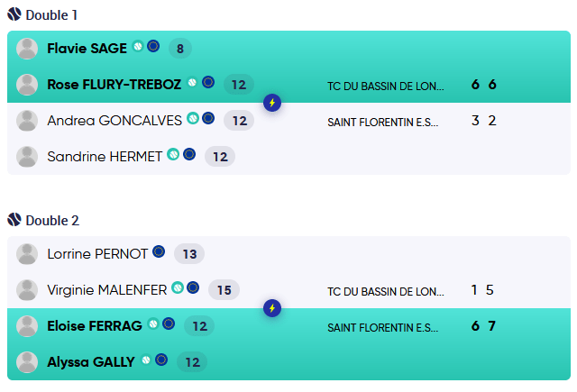Open Virginie MALENFER's profile avatar
Viewport: 577px width, 392px height.
pos(27,290)
